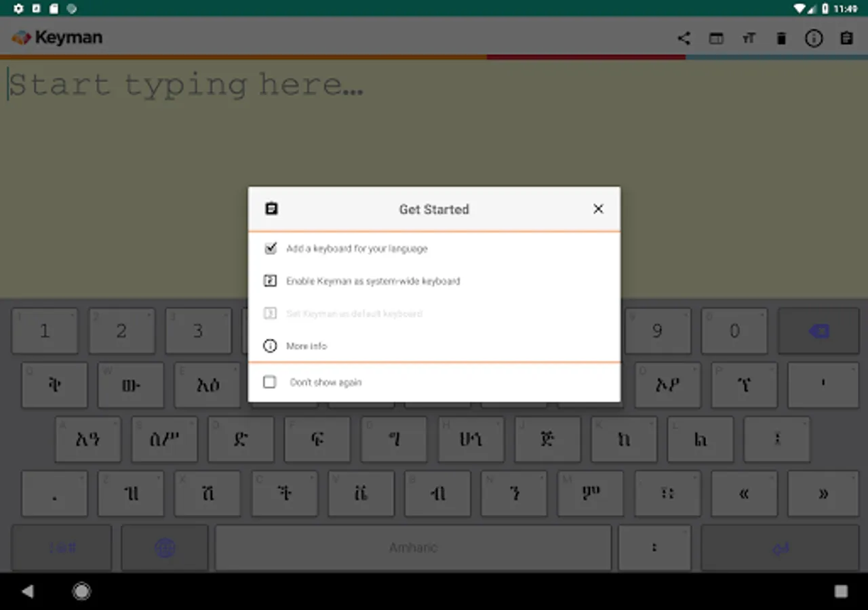Screen dimensions: 868x610
Task: Tap the ህኅ key (H)
Action: pos(471,439)
